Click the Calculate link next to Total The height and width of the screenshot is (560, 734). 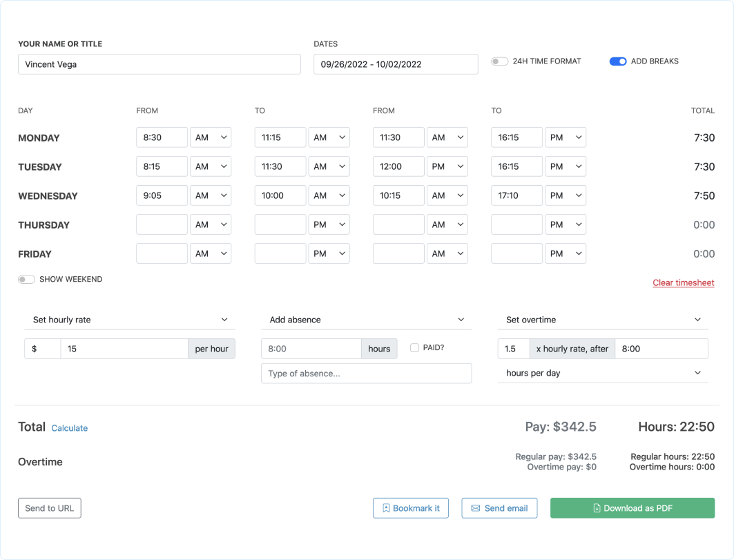tap(69, 428)
